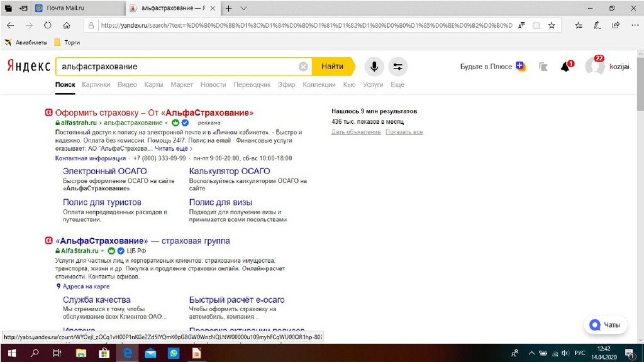
Task: Refresh the page with the reload icon
Action: tap(48, 25)
